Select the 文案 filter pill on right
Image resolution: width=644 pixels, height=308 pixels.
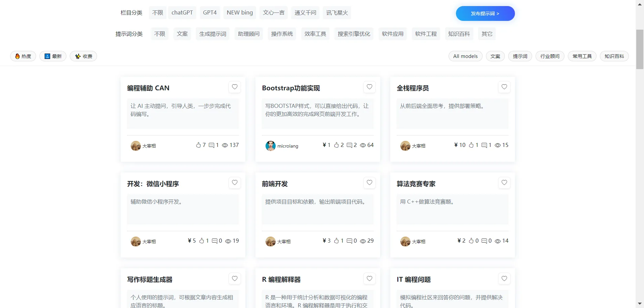click(x=495, y=56)
